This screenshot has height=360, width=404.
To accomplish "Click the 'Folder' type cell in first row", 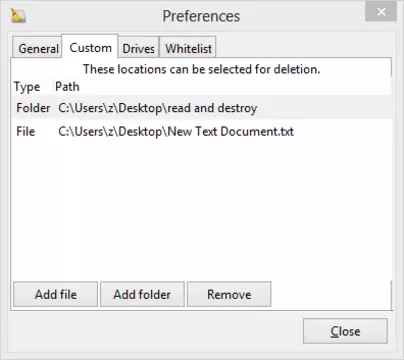I will (x=33, y=108).
